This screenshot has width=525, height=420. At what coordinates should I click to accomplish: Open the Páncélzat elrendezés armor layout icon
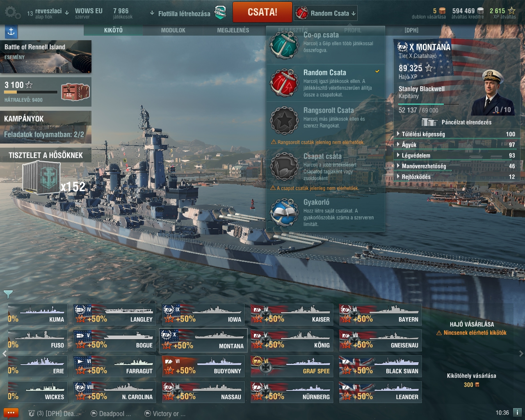[429, 122]
